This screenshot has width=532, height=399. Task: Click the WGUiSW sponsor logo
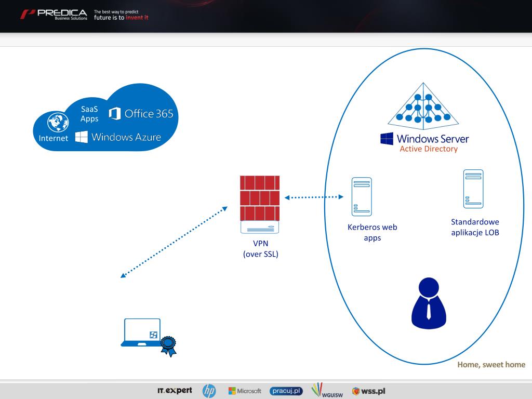[x=327, y=390]
